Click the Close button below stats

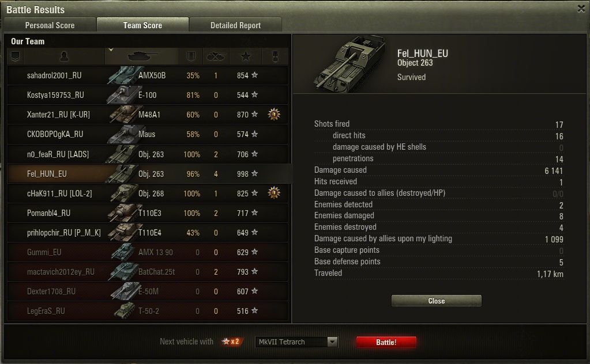(437, 301)
